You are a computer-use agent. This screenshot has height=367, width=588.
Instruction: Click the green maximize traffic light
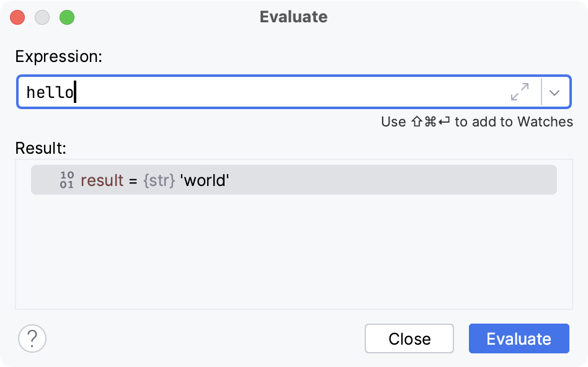pyautogui.click(x=67, y=18)
